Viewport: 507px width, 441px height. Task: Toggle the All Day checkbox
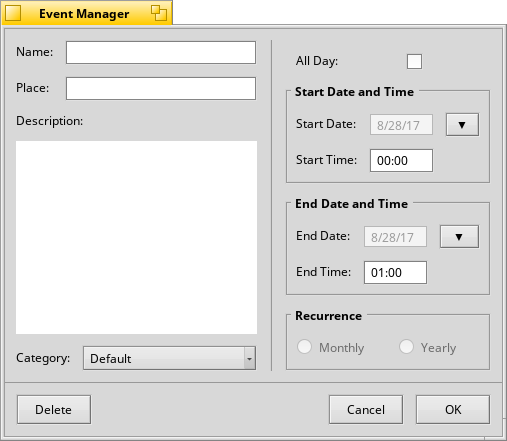tap(414, 61)
